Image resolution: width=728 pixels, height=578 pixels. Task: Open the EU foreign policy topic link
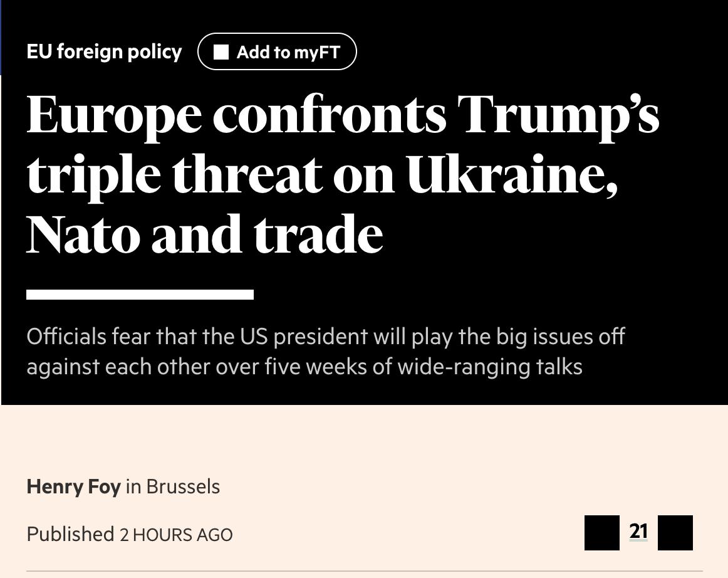104,51
